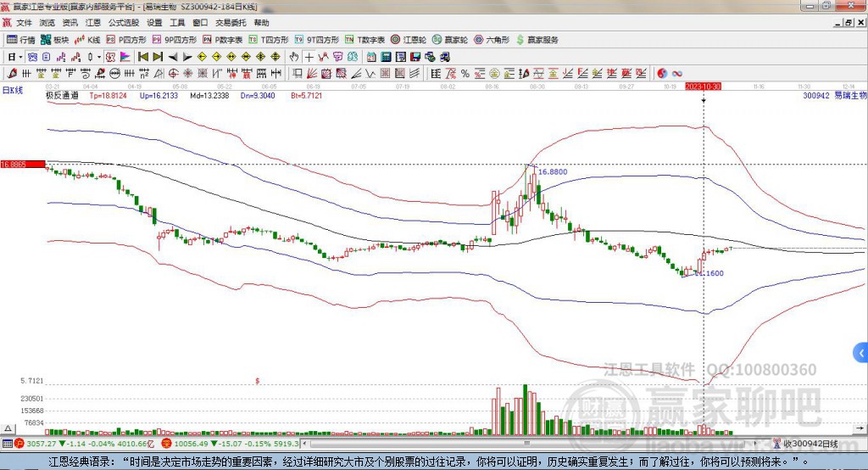Screen dimensions: 868x470
Task: Click the calendar date icon
Action: point(371,57)
